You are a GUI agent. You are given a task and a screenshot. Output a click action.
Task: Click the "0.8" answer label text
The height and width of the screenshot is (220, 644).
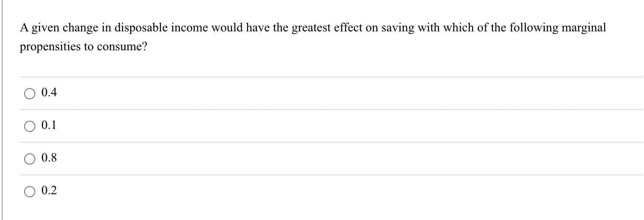[49, 158]
